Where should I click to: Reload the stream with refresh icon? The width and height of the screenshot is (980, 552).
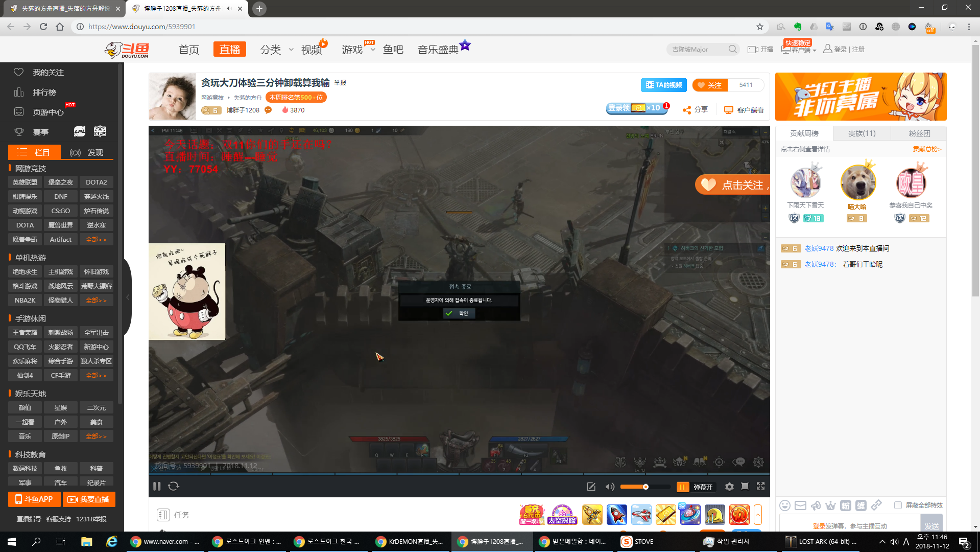(x=174, y=487)
